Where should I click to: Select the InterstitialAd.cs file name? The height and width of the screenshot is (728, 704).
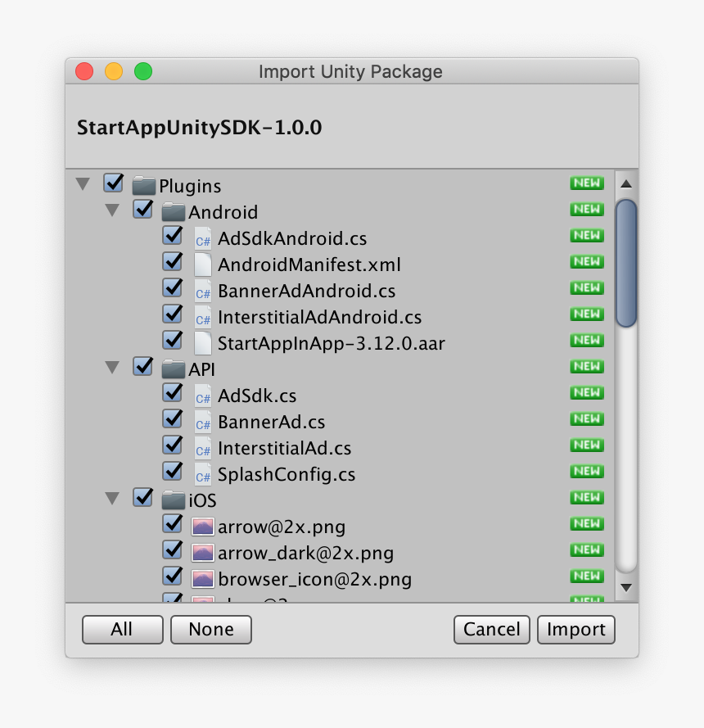[x=285, y=449]
